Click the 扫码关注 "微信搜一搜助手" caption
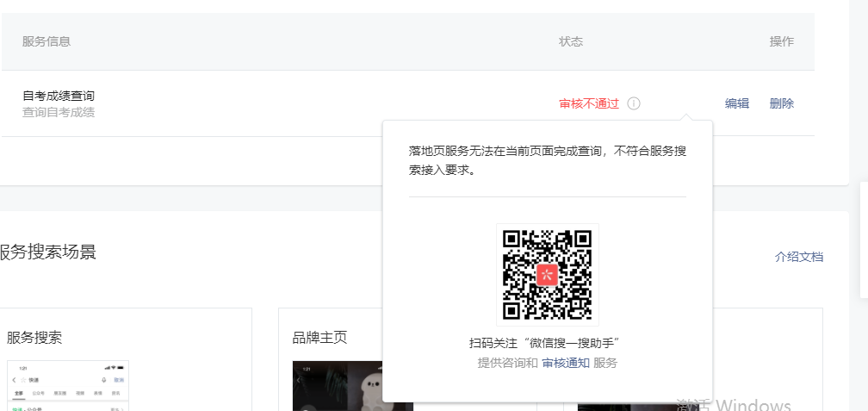This screenshot has height=411, width=868. tap(544, 343)
